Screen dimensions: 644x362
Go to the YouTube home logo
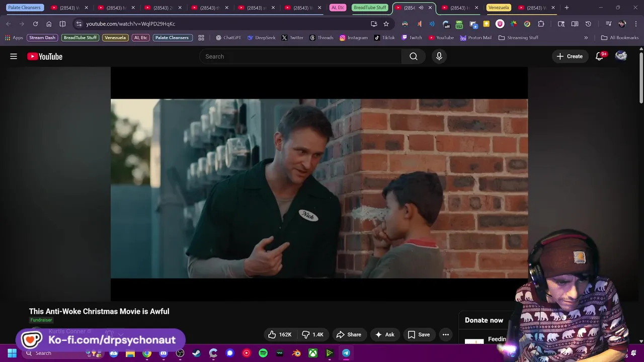45,56
